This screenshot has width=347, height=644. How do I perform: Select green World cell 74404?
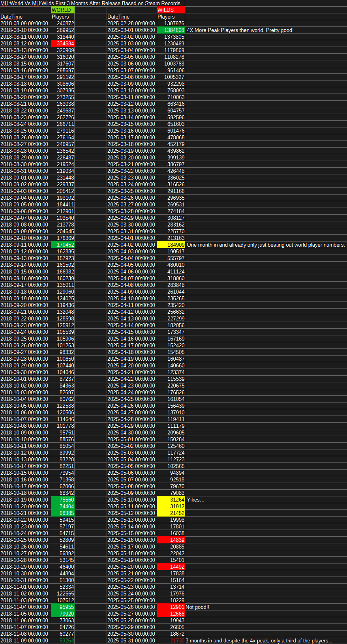[x=63, y=506]
